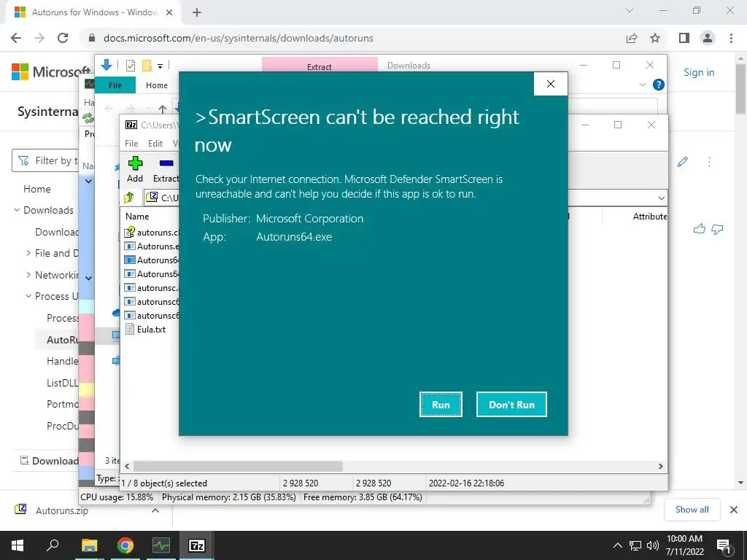
Task: Open the File tab in Explorer window
Action: click(x=115, y=85)
